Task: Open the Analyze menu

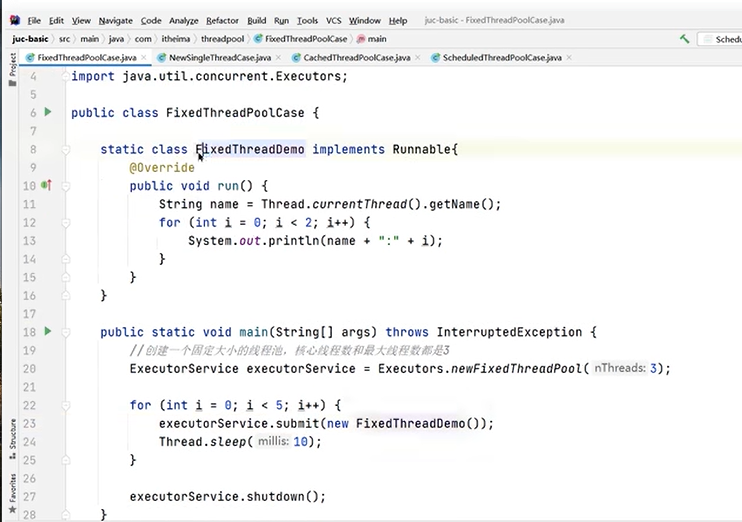Action: [x=184, y=20]
